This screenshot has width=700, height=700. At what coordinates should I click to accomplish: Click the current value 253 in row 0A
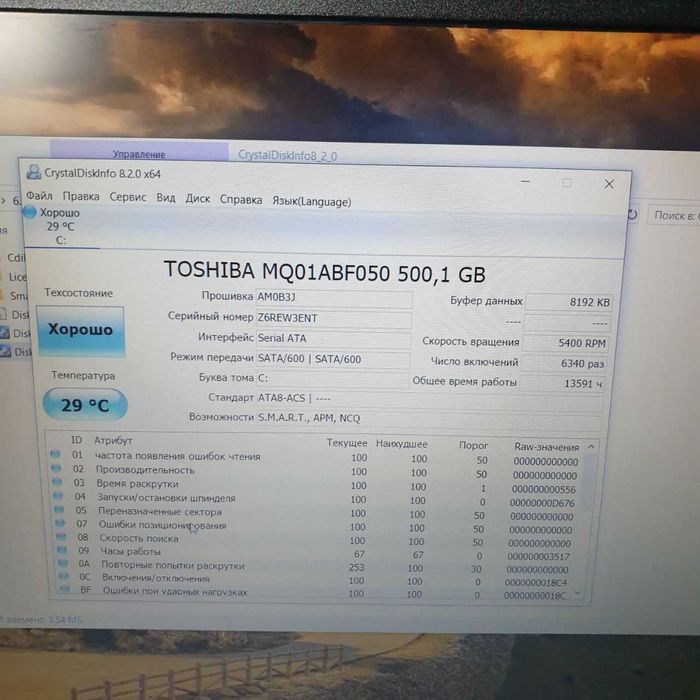tap(356, 567)
